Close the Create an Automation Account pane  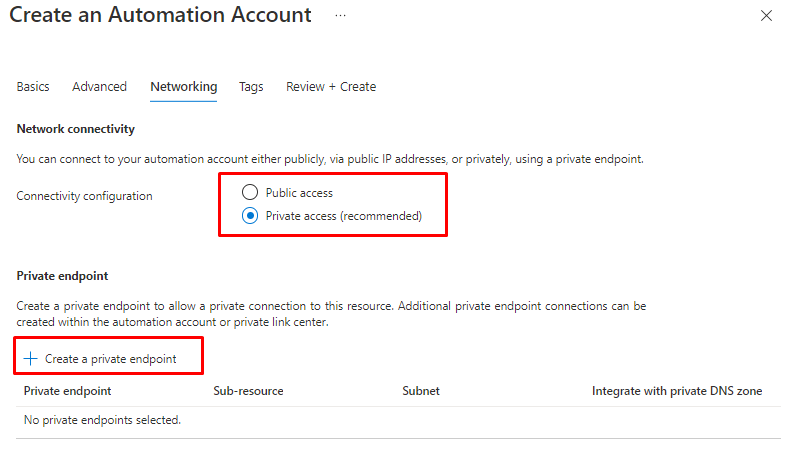pyautogui.click(x=766, y=16)
